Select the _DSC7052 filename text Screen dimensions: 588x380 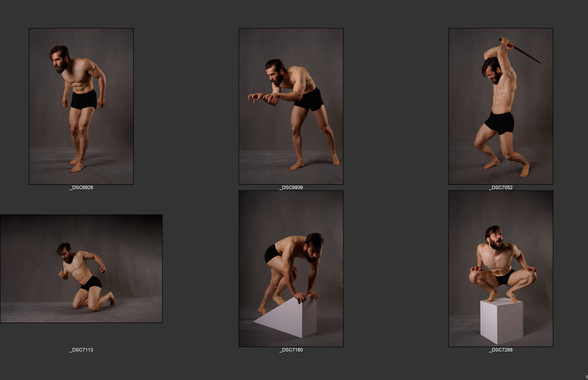(x=501, y=188)
